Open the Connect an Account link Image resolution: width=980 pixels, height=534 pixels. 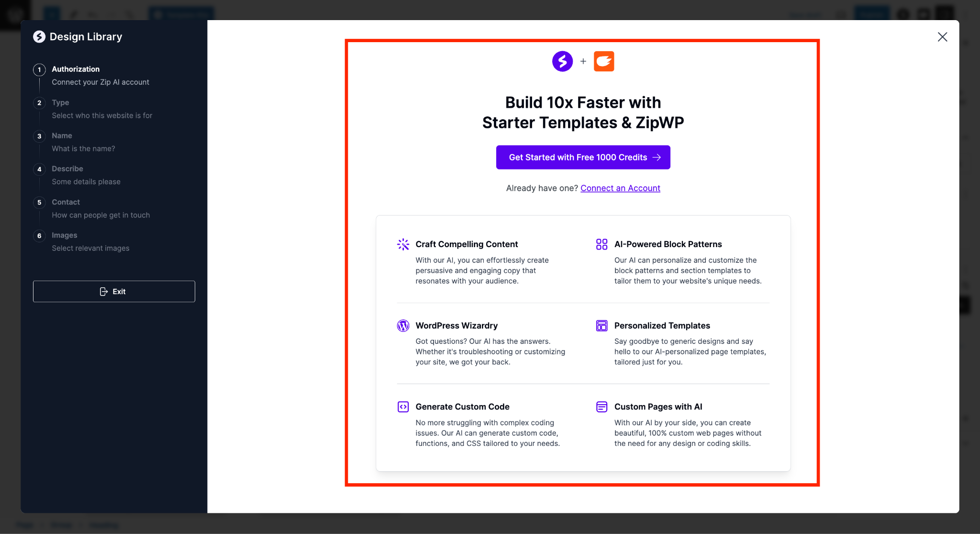click(620, 188)
